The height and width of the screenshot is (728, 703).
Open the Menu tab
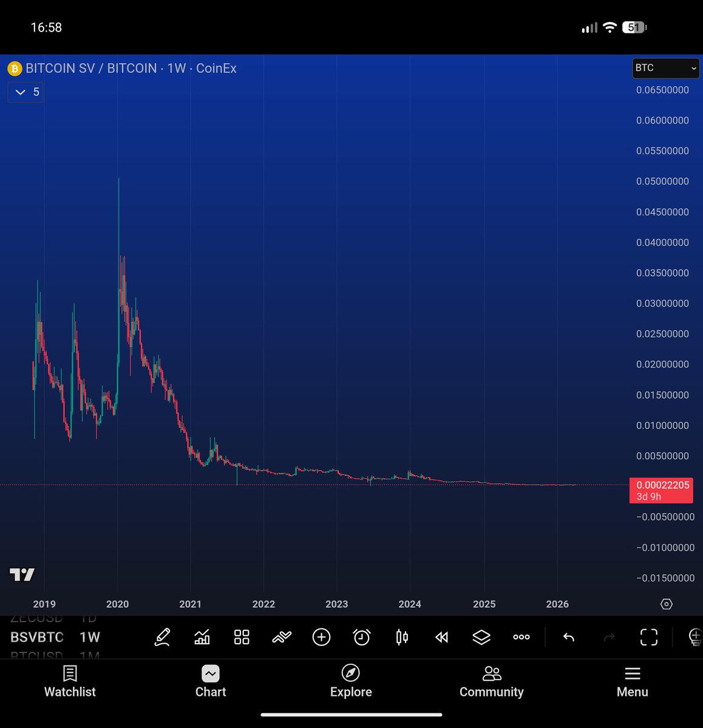633,681
